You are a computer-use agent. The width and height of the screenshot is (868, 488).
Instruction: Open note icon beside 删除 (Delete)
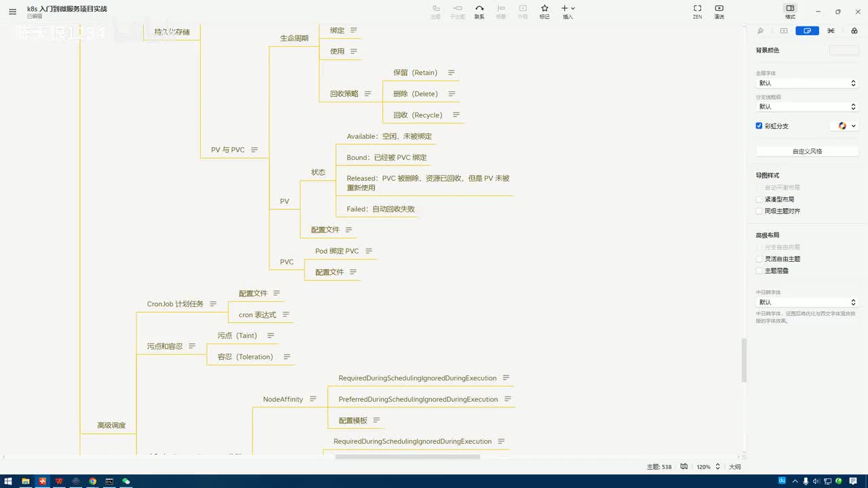(x=452, y=94)
